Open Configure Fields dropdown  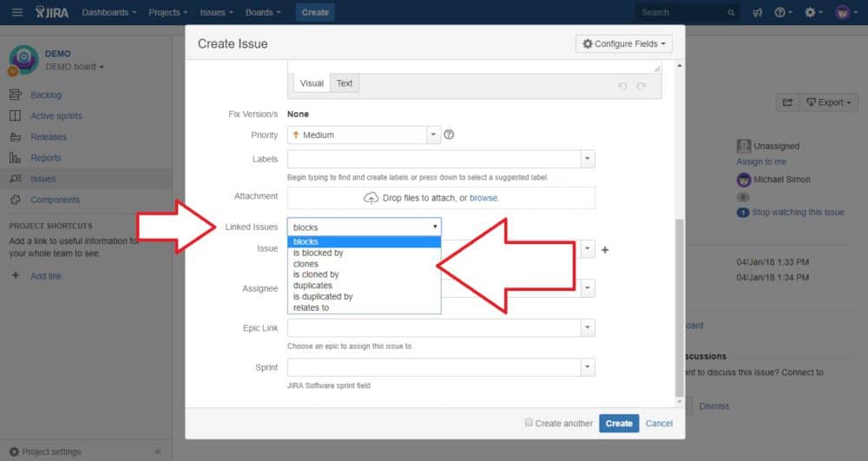(624, 43)
